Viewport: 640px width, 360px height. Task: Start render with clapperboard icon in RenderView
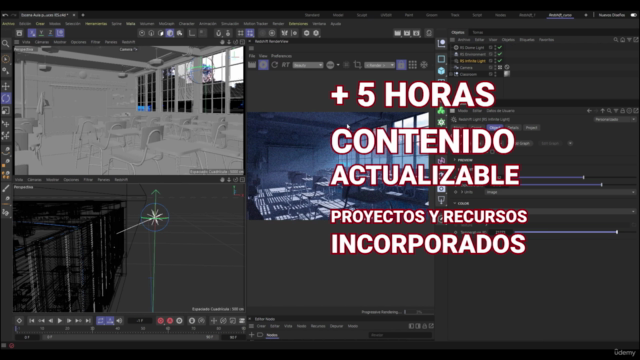252,65
